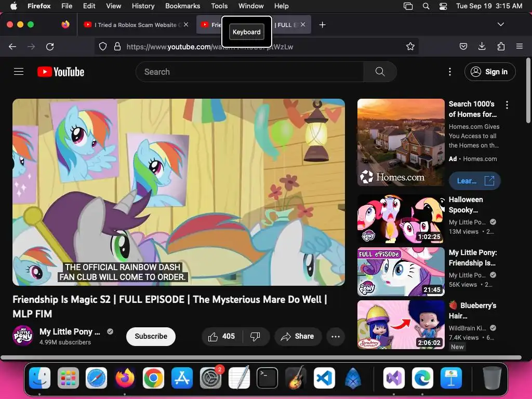Open Halloween Spooky video thumbnail 1:02:25
This screenshot has height=399, width=532.
click(x=401, y=219)
